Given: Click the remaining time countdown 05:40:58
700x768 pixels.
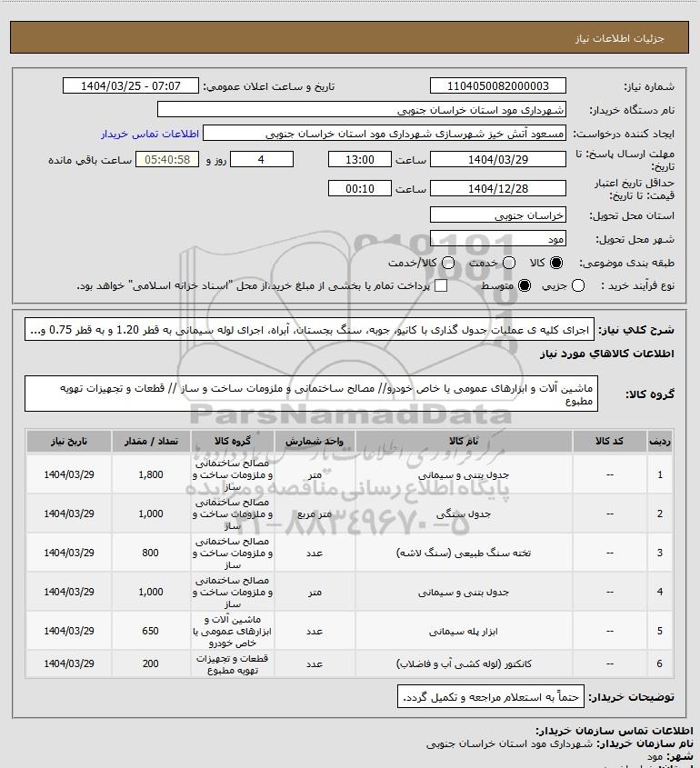Looking at the screenshot, I should (167, 159).
